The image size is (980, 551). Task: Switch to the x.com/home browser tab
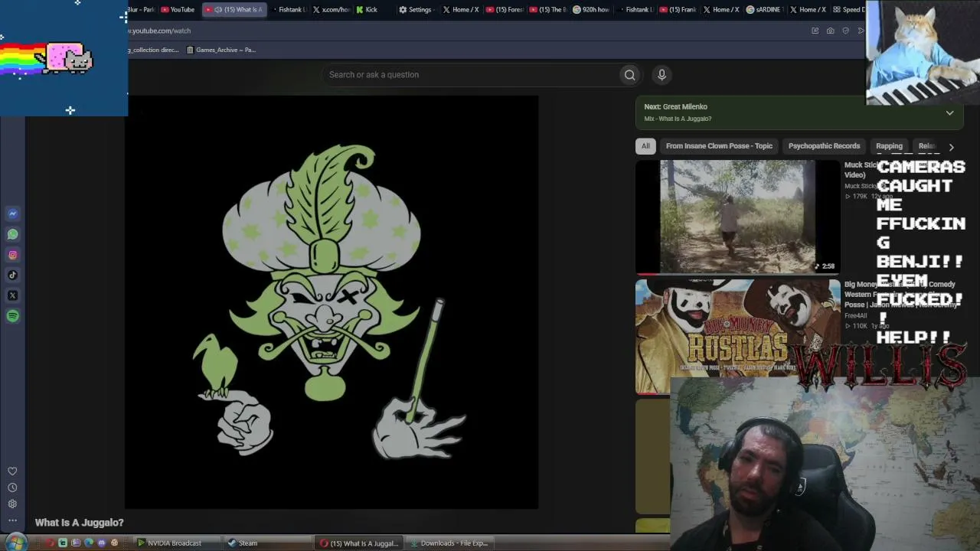point(331,10)
